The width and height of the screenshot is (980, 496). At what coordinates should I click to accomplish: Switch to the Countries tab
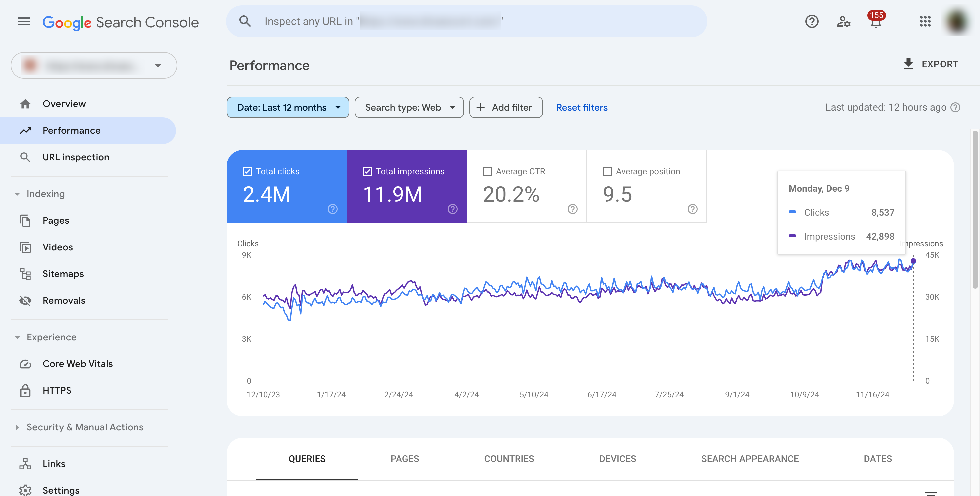(509, 458)
